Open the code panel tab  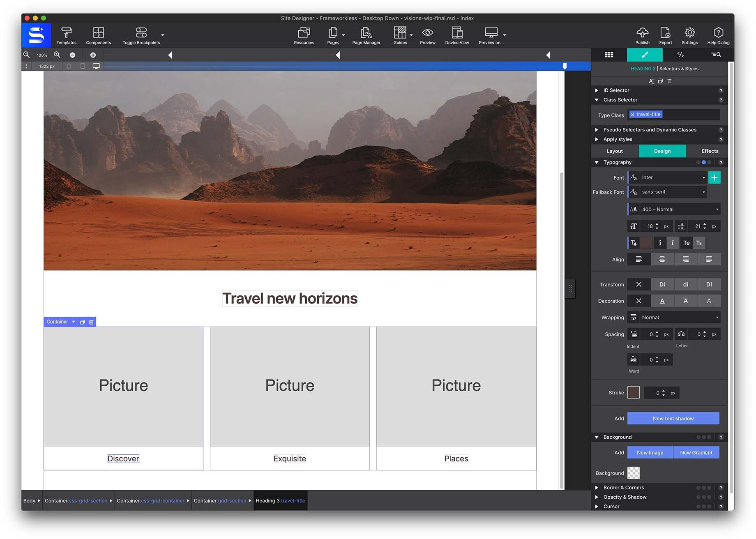click(680, 55)
